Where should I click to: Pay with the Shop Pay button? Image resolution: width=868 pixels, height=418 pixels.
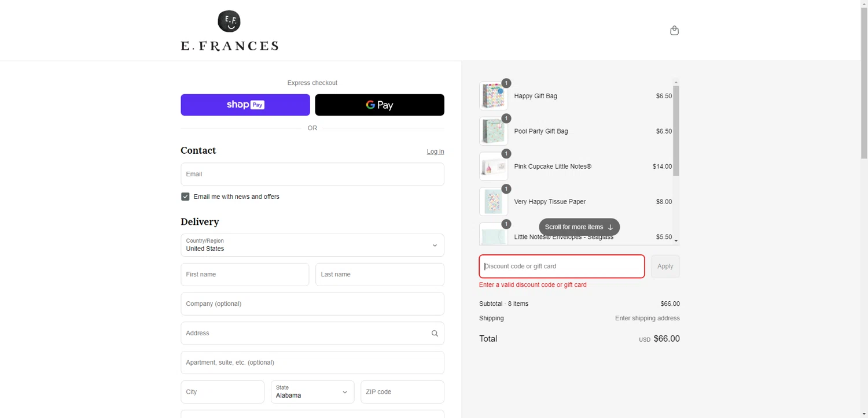245,105
